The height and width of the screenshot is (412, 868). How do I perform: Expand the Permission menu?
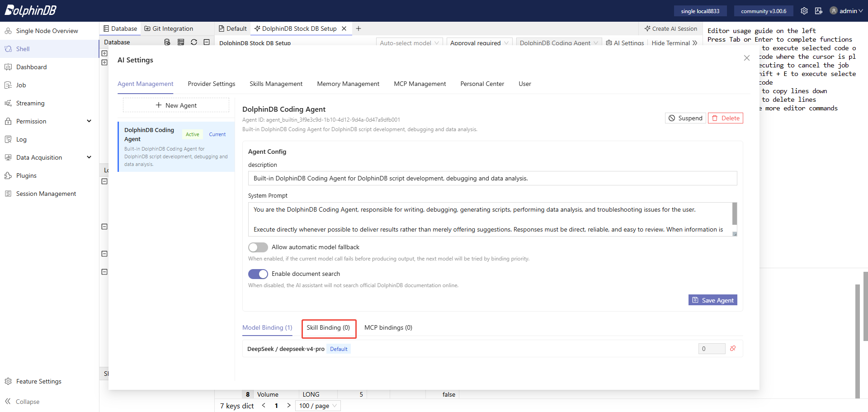click(x=49, y=121)
